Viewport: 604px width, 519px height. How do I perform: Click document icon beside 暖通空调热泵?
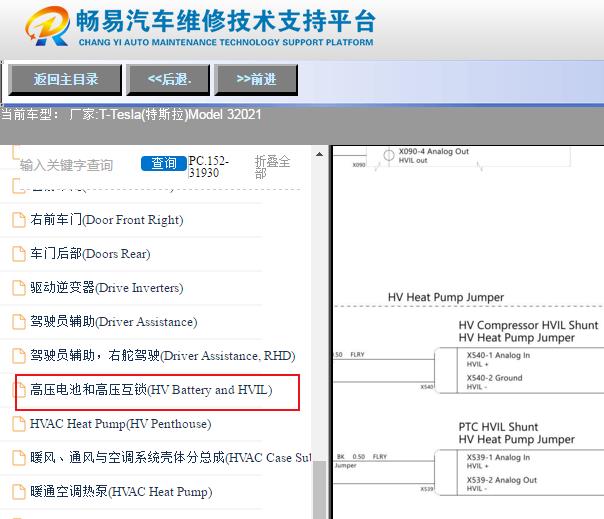pyautogui.click(x=19, y=492)
